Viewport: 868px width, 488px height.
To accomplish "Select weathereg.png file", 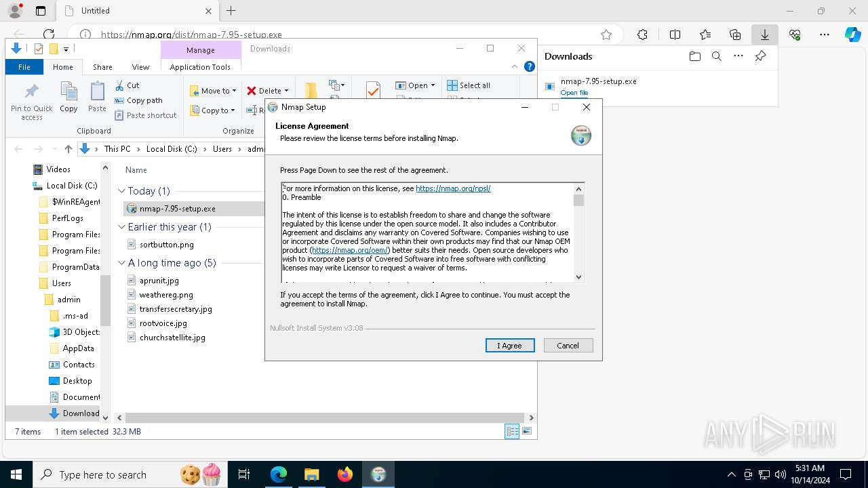I will coord(166,295).
